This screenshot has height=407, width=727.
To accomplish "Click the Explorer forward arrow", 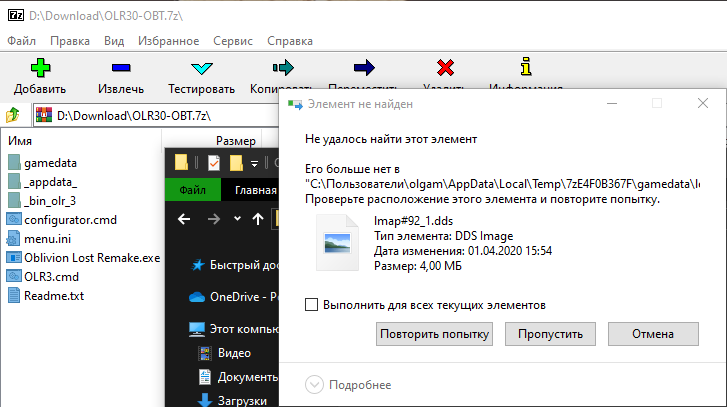I will coord(213,219).
